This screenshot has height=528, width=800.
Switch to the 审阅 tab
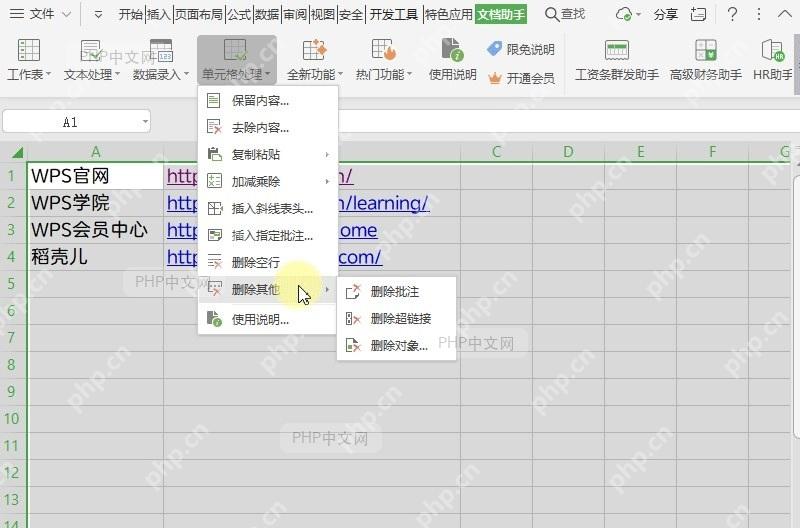295,14
